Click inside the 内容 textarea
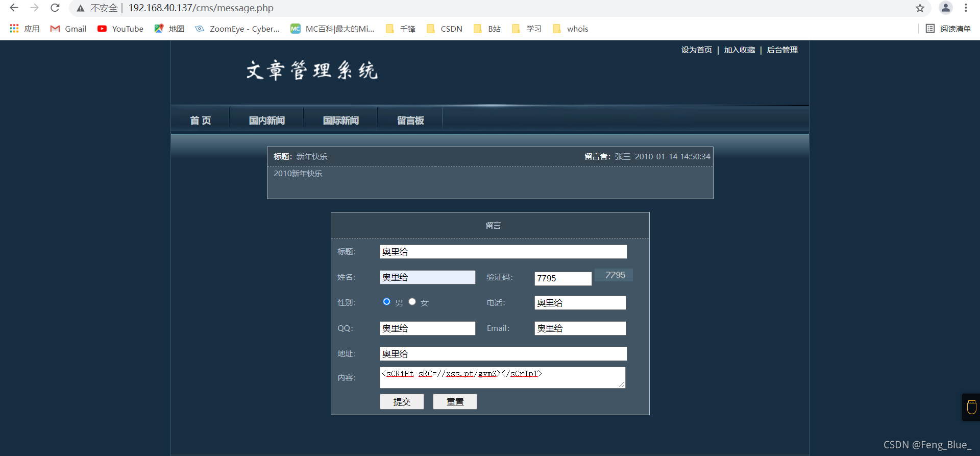Viewport: 980px width, 456px height. click(x=503, y=378)
